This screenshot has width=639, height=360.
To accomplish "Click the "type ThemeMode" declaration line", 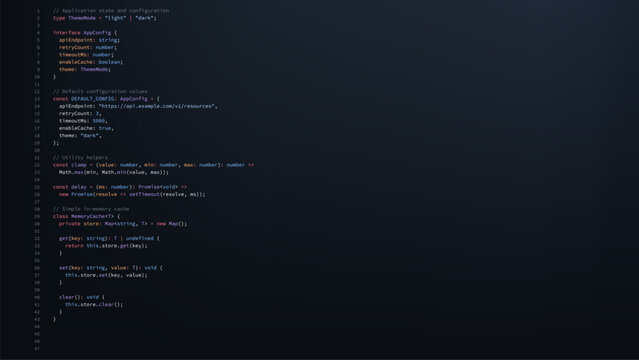I will point(105,18).
